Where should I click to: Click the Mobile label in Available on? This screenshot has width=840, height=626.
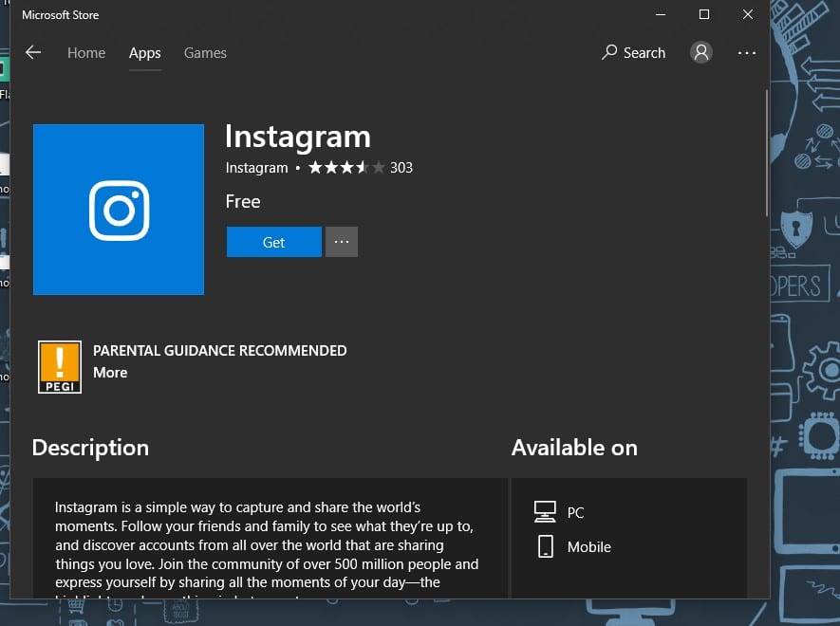pos(588,546)
